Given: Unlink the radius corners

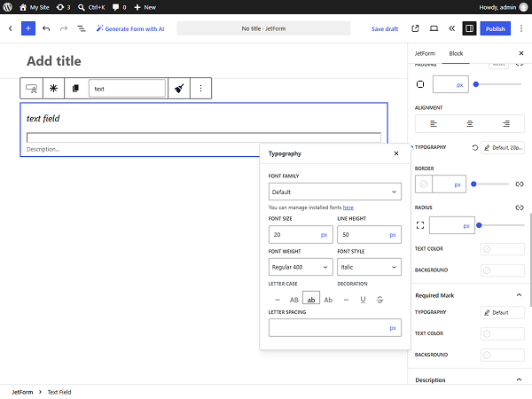Looking at the screenshot, I should pos(520,207).
